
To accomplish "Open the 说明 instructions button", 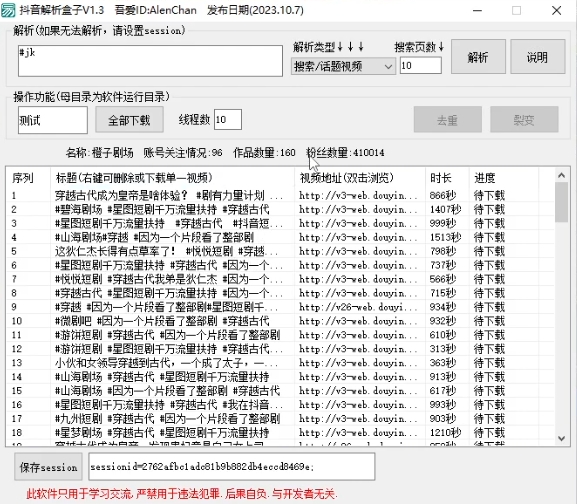I will 538,57.
